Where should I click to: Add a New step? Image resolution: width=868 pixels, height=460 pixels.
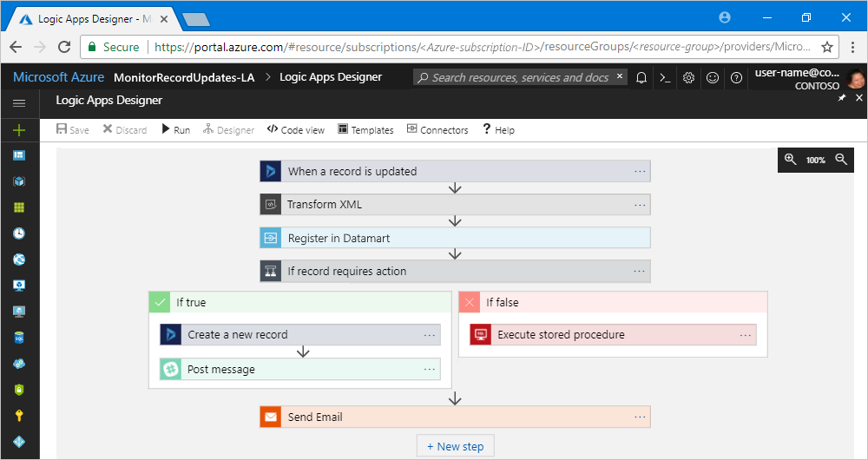[x=455, y=446]
